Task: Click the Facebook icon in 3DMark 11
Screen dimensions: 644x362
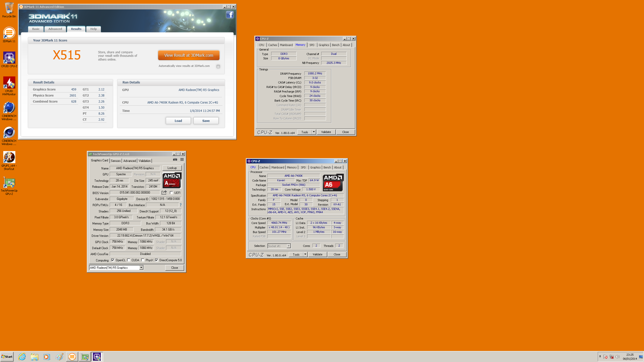Action: (230, 15)
